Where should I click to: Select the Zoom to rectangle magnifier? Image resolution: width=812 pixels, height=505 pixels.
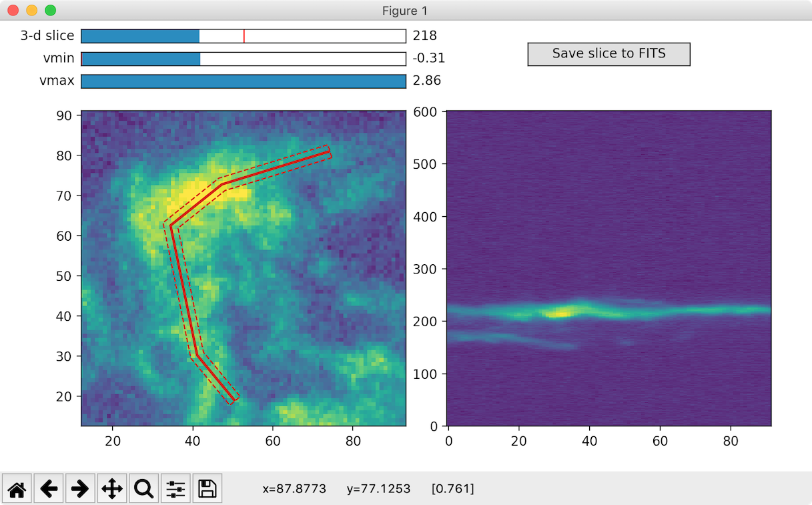point(143,489)
